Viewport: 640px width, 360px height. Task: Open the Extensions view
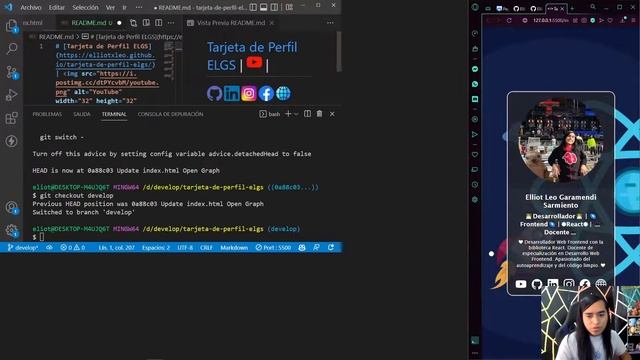[x=11, y=118]
